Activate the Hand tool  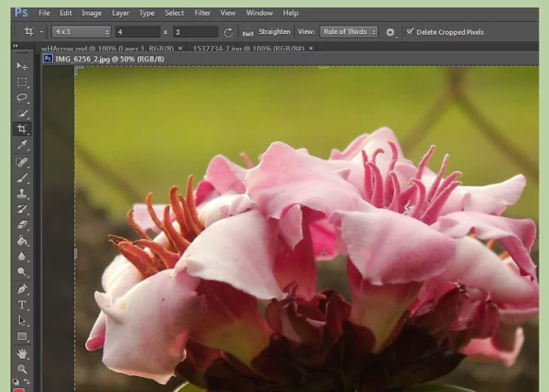pos(22,353)
